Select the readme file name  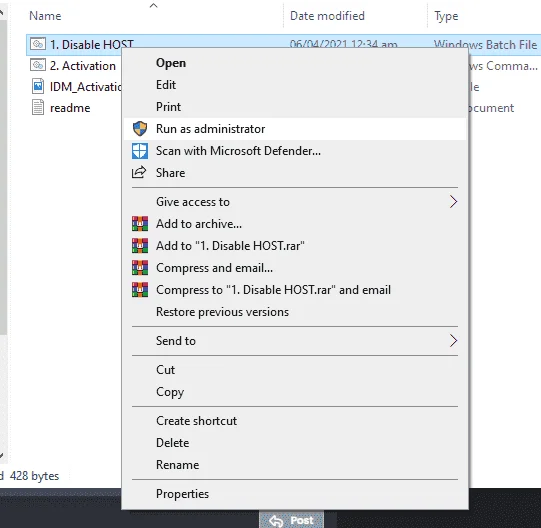[x=70, y=108]
